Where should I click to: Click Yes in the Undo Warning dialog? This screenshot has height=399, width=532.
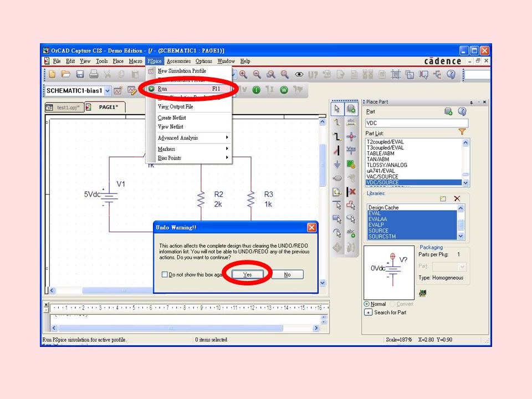click(x=247, y=274)
